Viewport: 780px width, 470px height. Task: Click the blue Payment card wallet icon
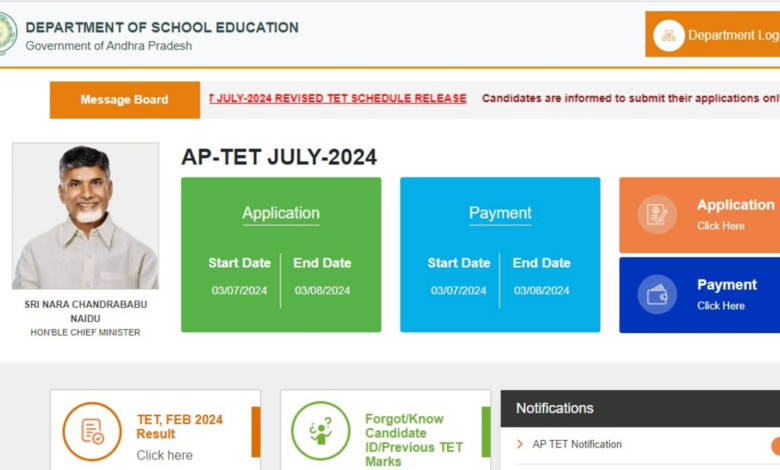click(657, 294)
